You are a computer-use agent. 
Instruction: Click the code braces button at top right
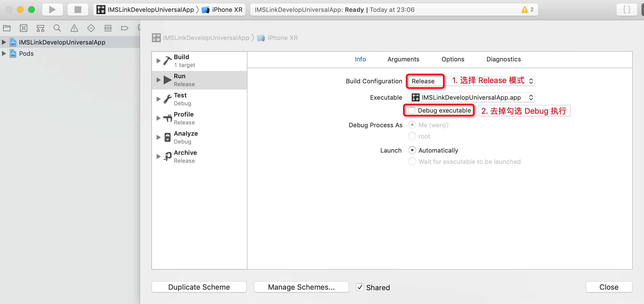(x=627, y=10)
